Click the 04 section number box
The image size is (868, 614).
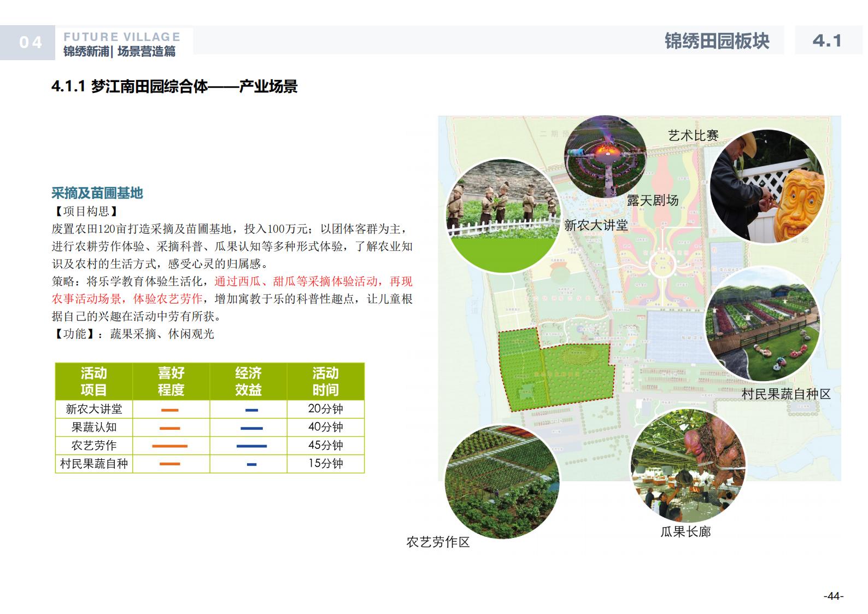(x=28, y=42)
